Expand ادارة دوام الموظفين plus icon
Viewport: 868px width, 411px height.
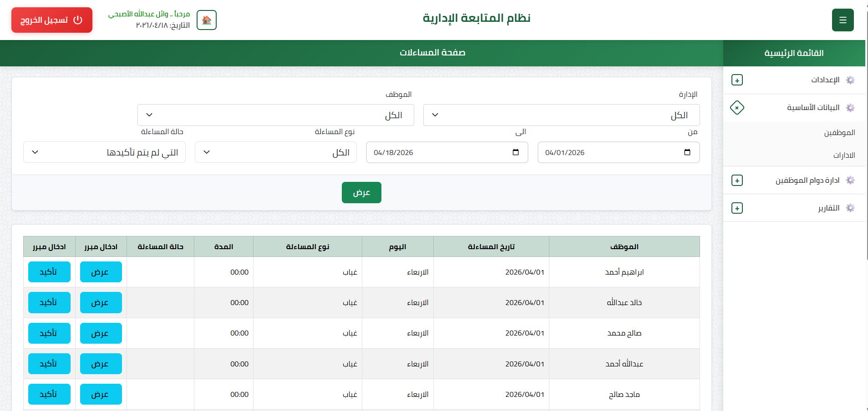click(737, 180)
